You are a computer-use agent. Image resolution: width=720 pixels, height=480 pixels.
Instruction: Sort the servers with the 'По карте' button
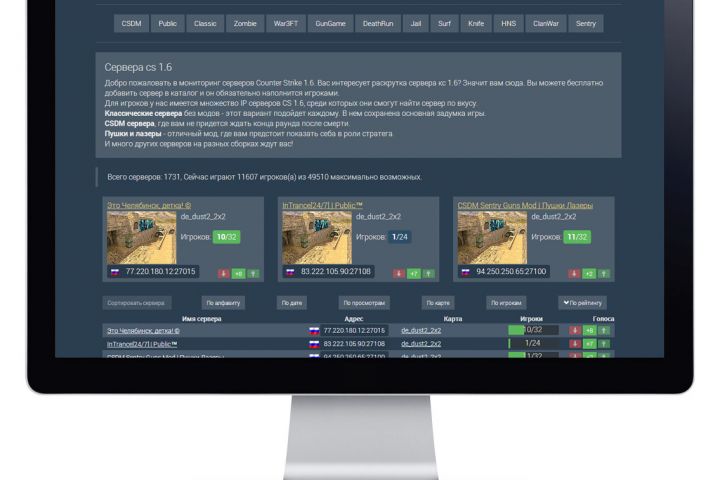[x=438, y=303]
